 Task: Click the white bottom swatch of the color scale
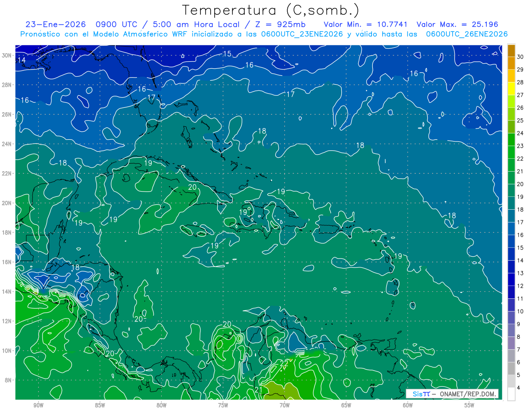[511, 394]
